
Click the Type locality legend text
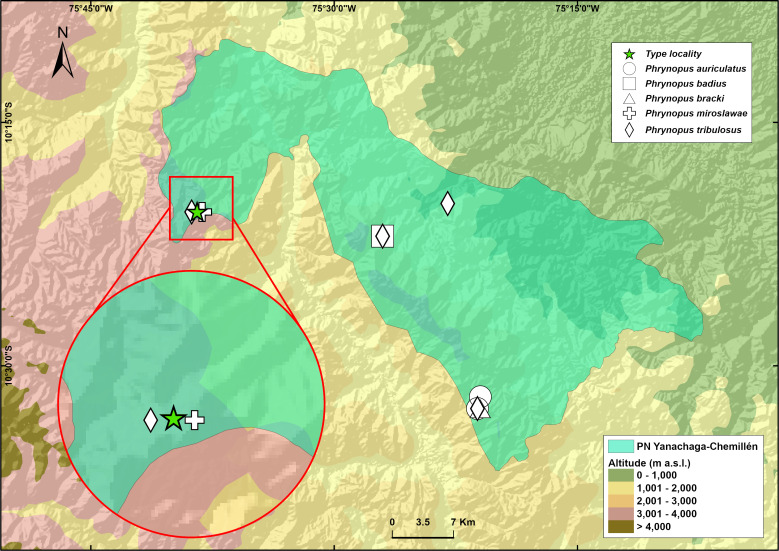point(673,54)
